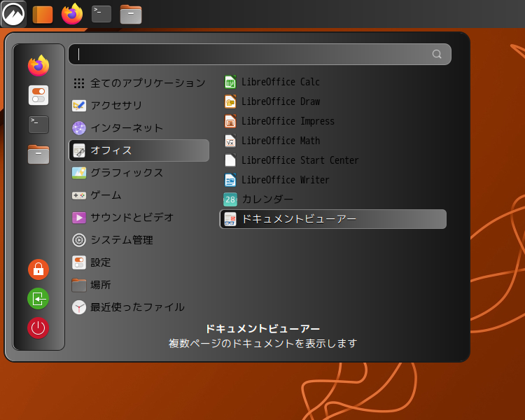Screen dimensions: 525x420
Task: Open System Settings from the favorites sidebar
Action: pyautogui.click(x=38, y=95)
